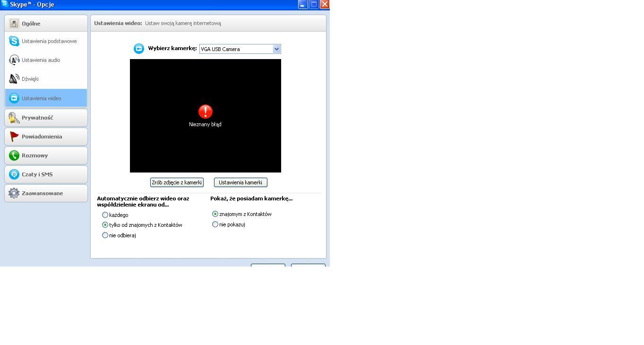Click 'Ustaw swoją kamerę internetową' header text
The image size is (644, 345).
point(183,23)
